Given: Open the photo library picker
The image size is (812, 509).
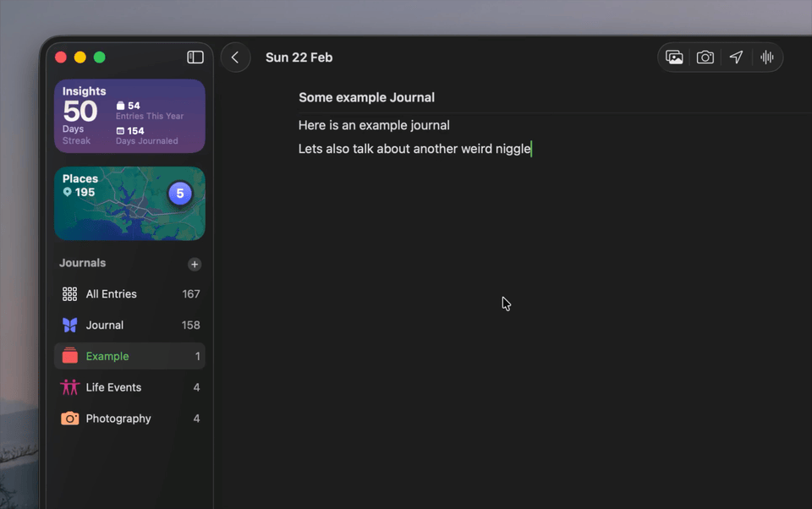Looking at the screenshot, I should [x=674, y=57].
